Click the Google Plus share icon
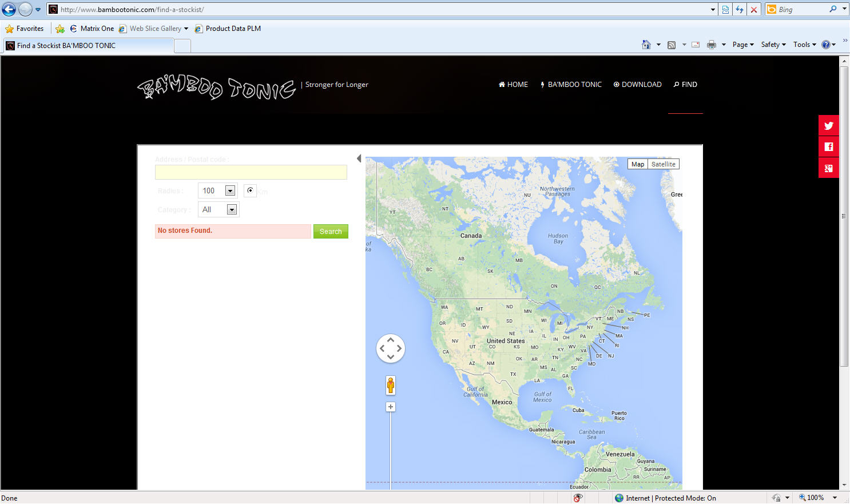Screen dimensions: 850x504 pos(829,168)
